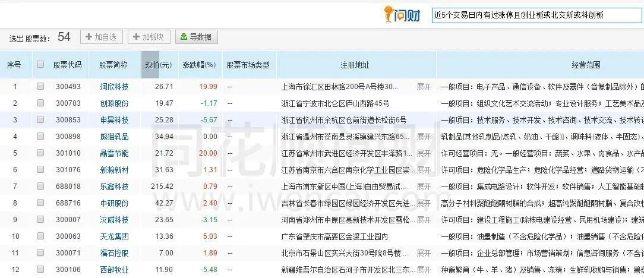Open the 创源股份 stock link
Viewport: 644px width, 278px height.
pyautogui.click(x=114, y=103)
